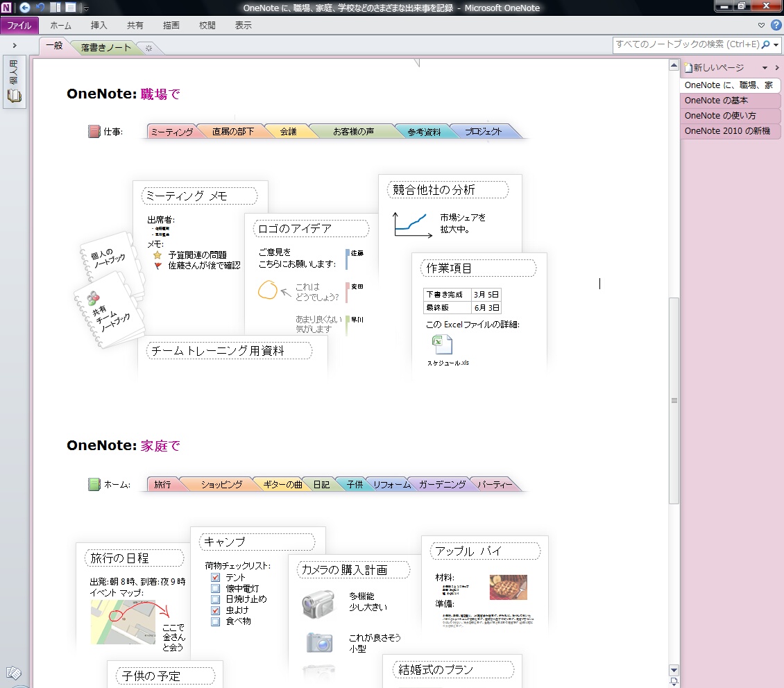Image resolution: width=784 pixels, height=688 pixels.
Task: Select page OneNote の使い方
Action: click(730, 116)
